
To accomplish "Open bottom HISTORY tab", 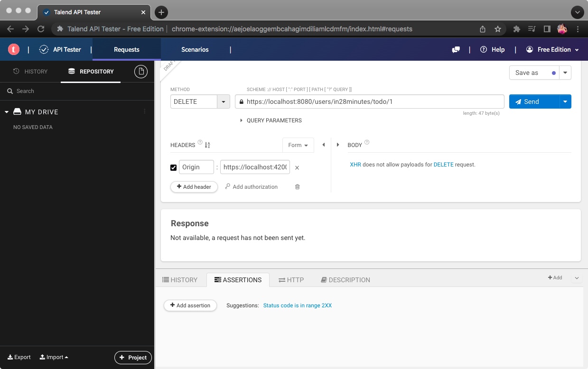I will click(x=180, y=280).
